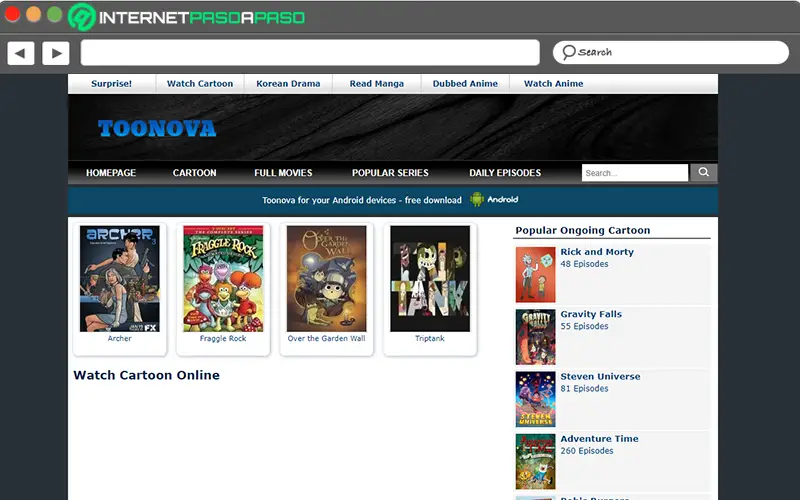Open the Rick and Morty thumbnail image
The image size is (800, 500).
[x=535, y=274]
